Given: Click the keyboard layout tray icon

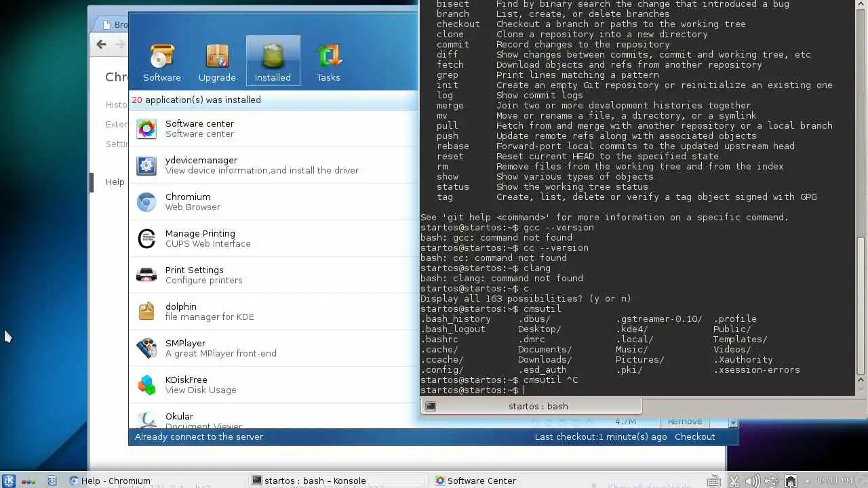Looking at the screenshot, I should pos(713,481).
